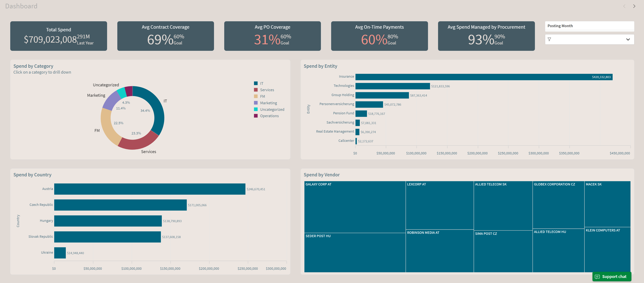Click the Personenversicherung entity bar
This screenshot has width=644, height=283.
click(x=369, y=104)
